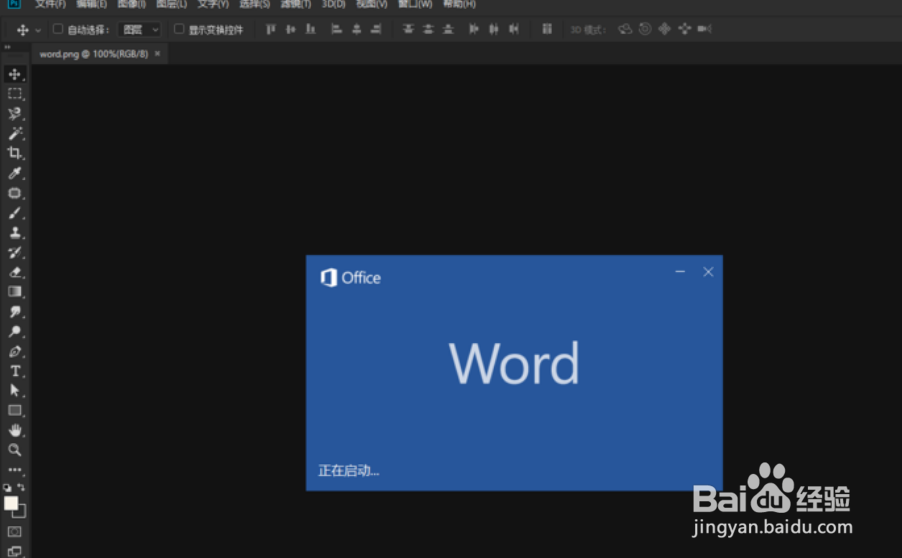This screenshot has width=902, height=558.
Task: Select the Smudge tool
Action: click(15, 312)
